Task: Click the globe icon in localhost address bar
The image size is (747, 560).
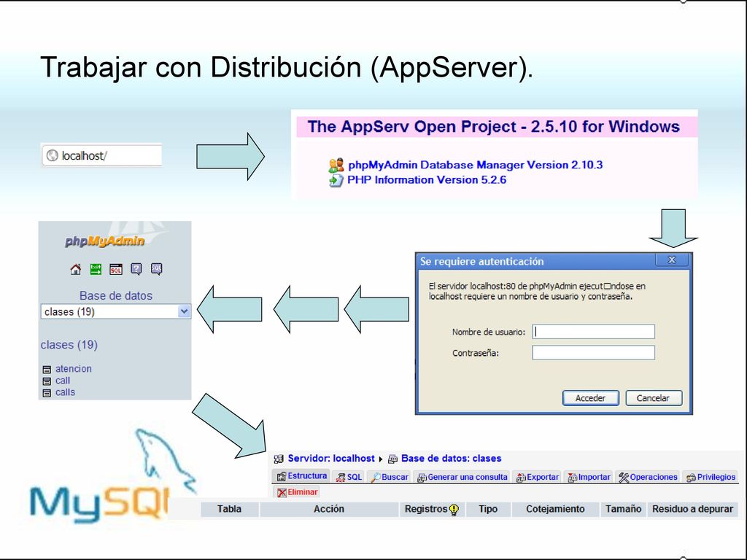Action: [53, 155]
